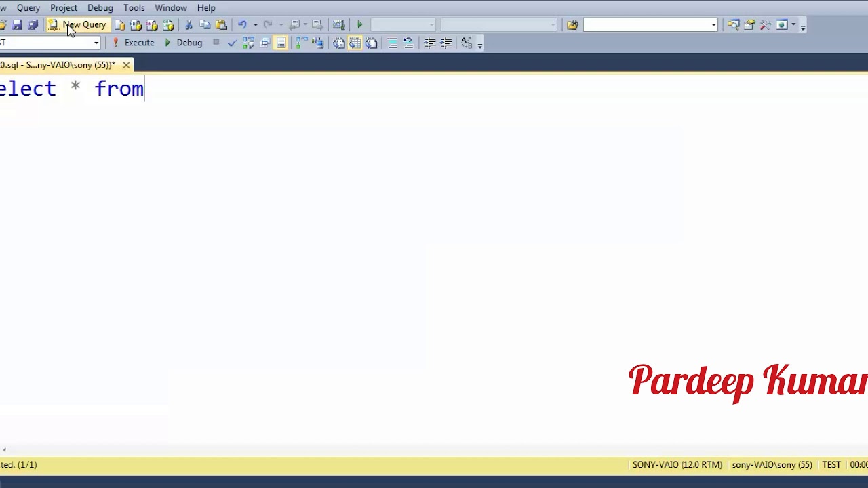Screen dimensions: 868x488
Task: Open the Query menu
Action: pos(28,8)
